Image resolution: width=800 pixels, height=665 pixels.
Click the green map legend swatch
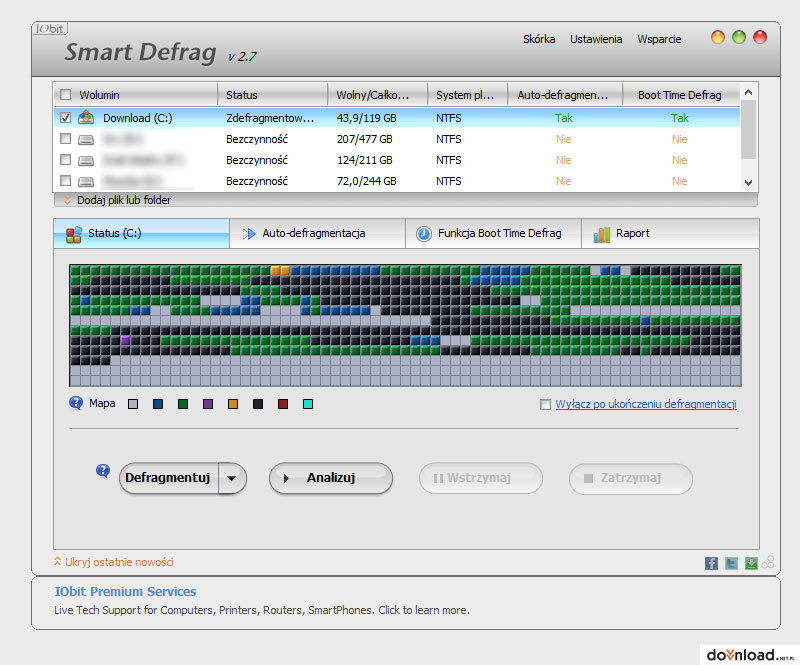(x=183, y=404)
